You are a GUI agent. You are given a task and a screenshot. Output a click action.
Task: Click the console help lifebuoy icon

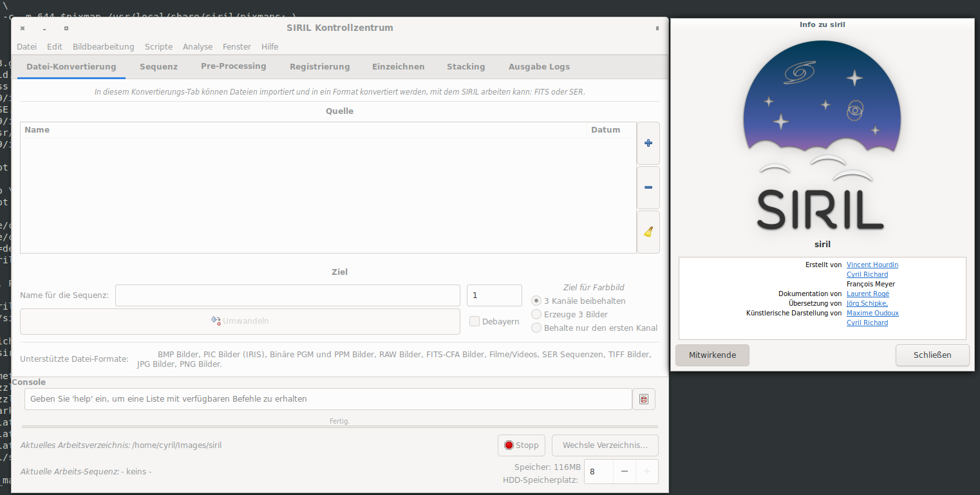(x=644, y=399)
